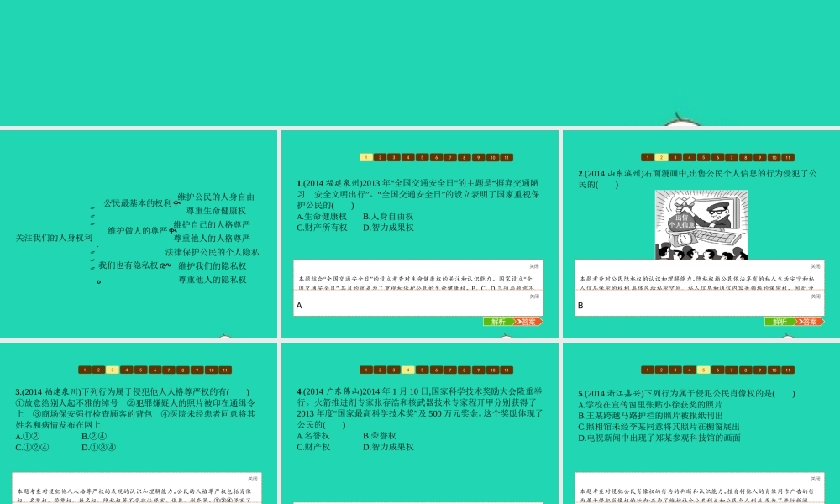Image resolution: width=840 pixels, height=504 pixels.
Task: Select number tab 7 on question 3 slide
Action: pyautogui.click(x=169, y=370)
